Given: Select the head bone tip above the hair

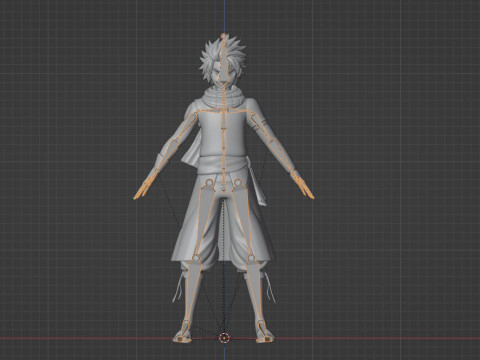Looking at the screenshot, I should coord(224,35).
